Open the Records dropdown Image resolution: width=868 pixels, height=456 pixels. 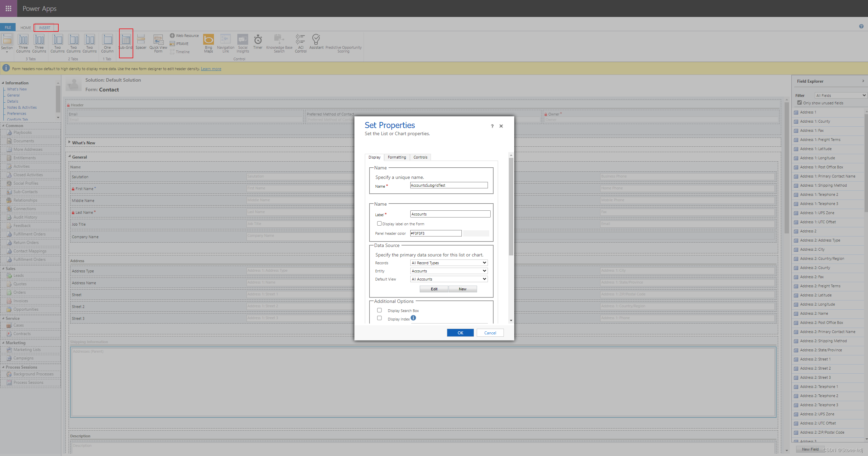pos(449,263)
